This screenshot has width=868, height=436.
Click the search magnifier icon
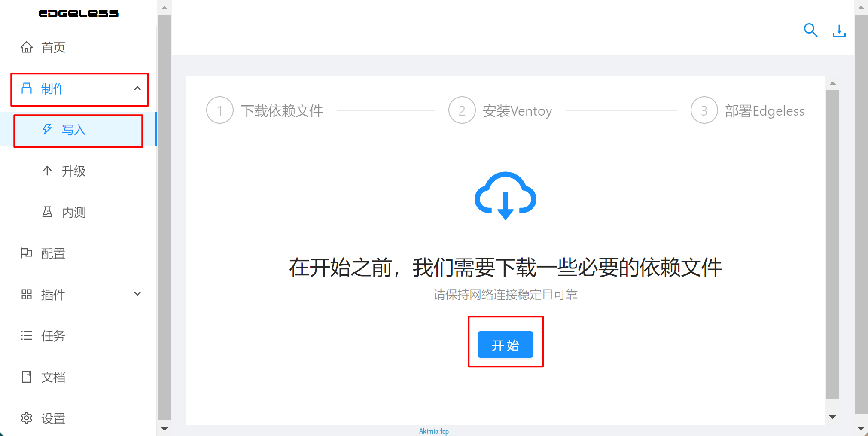click(810, 30)
